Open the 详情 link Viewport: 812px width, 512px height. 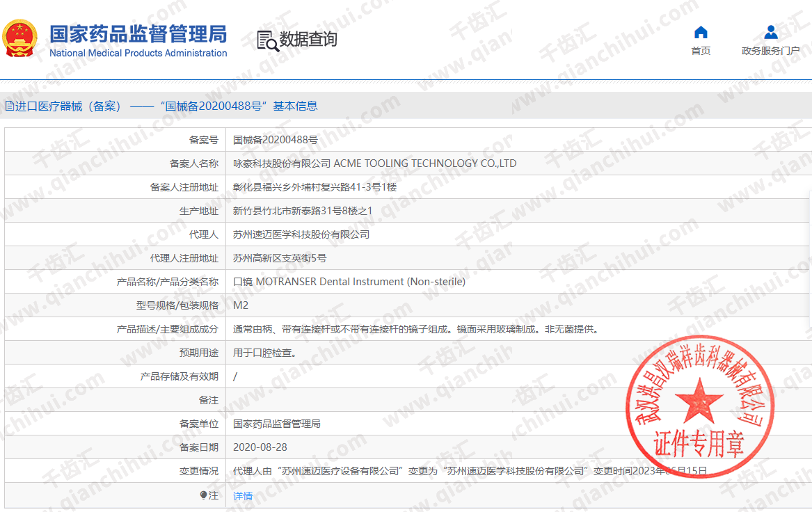[x=243, y=496]
